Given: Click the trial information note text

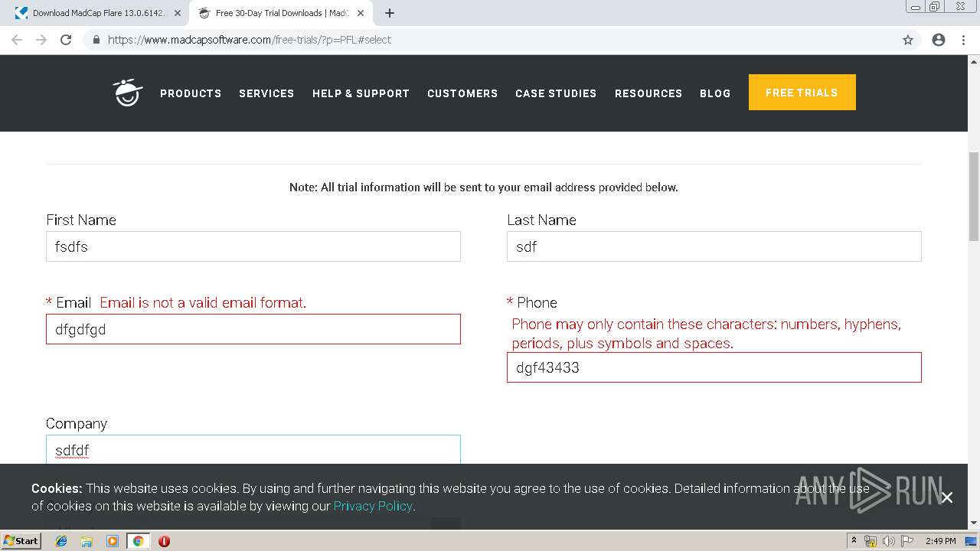Looking at the screenshot, I should pyautogui.click(x=484, y=187).
